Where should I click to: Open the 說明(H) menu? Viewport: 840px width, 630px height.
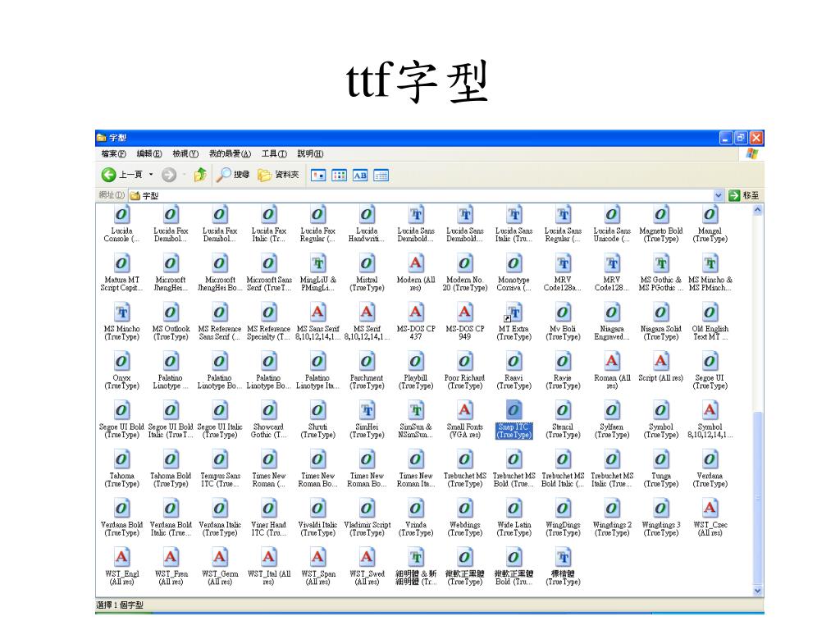[x=310, y=153]
